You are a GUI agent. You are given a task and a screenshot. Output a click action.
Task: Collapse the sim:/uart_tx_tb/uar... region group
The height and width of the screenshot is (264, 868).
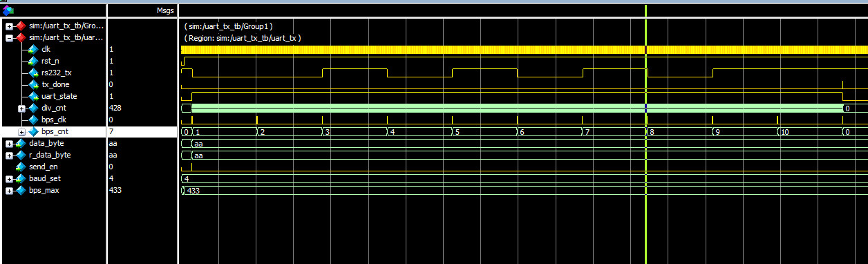tap(9, 38)
